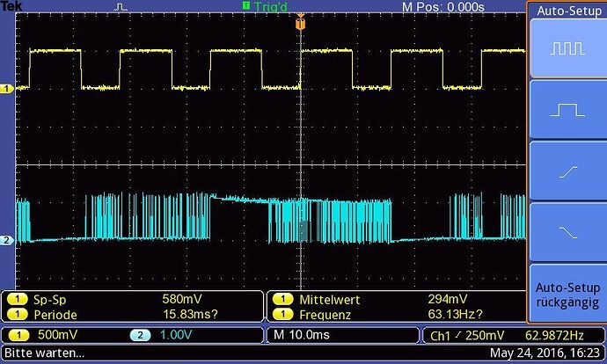Open the Auto-Setup menu header
The width and height of the screenshot is (607, 364).
[566, 11]
